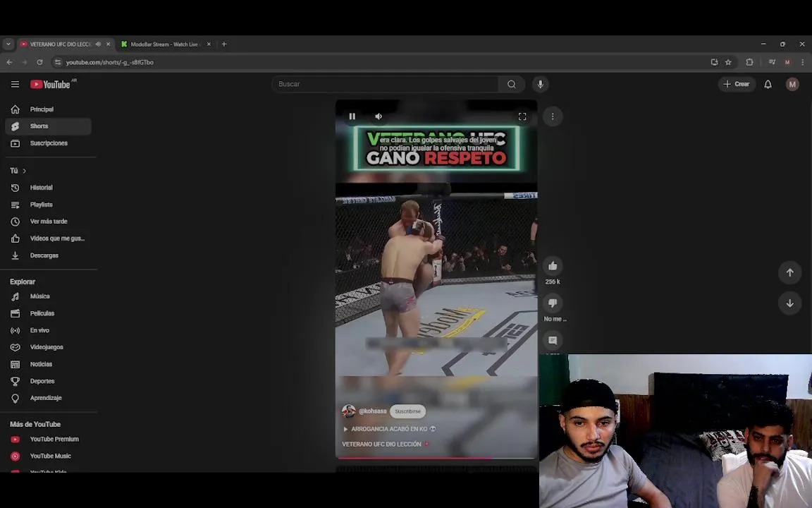Open the Chrome profile icon

tap(787, 62)
